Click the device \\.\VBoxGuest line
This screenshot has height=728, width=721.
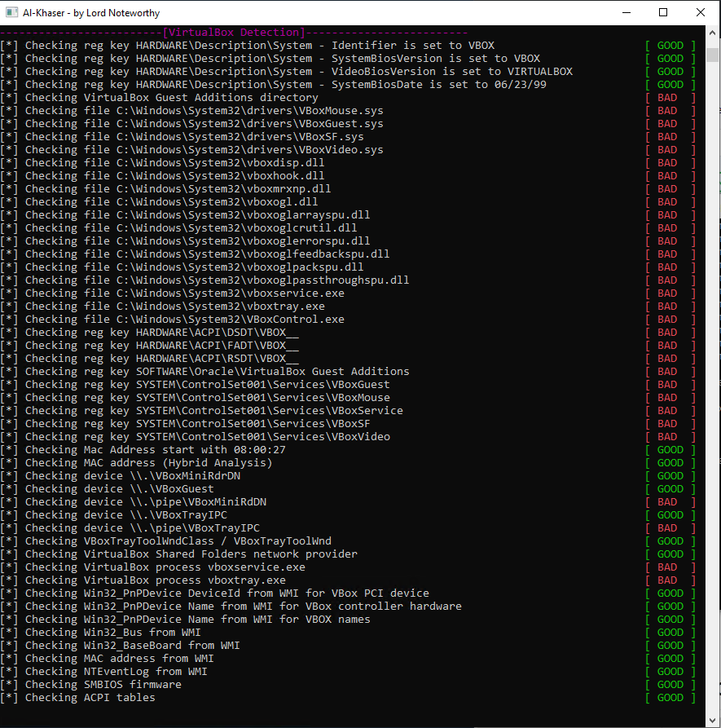348,489
